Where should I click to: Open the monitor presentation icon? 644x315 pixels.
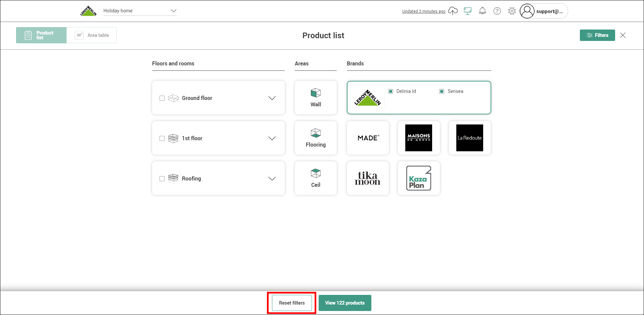468,11
